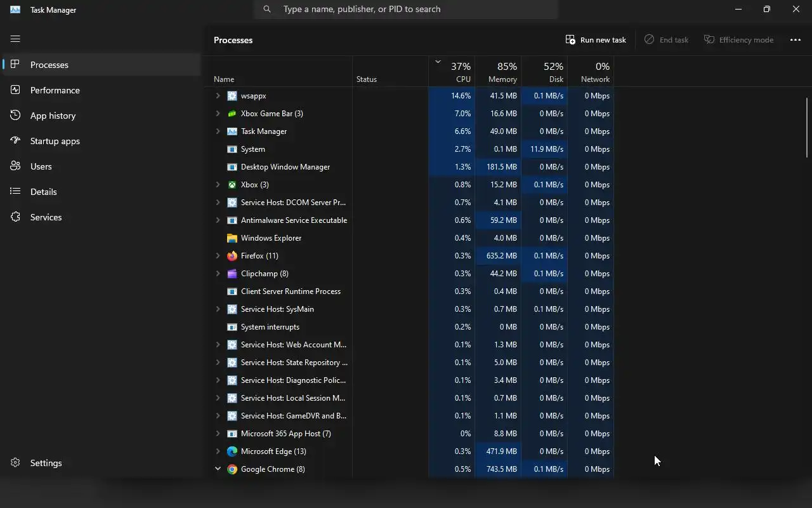
Task: Select the Client Server Runtime Process row
Action: point(409,291)
